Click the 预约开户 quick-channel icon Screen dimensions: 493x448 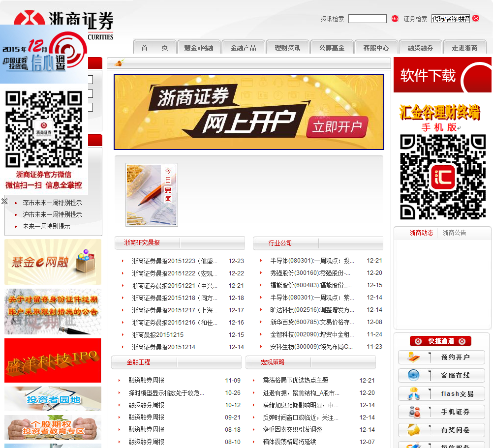tap(414, 357)
